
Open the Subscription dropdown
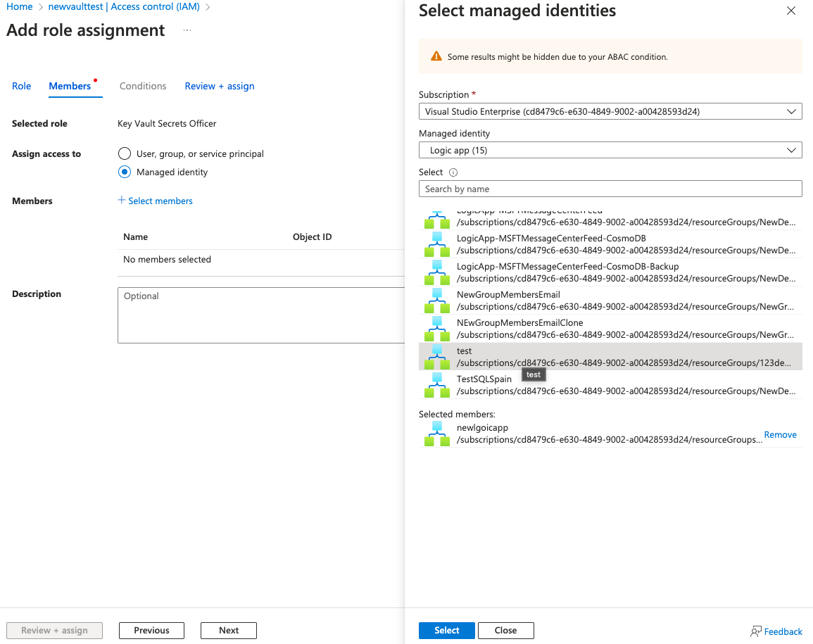point(610,111)
